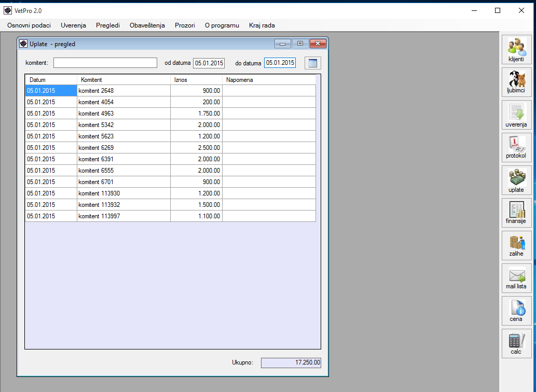Click the Kraj rada menu item
This screenshot has width=536, height=392.
[x=262, y=25]
